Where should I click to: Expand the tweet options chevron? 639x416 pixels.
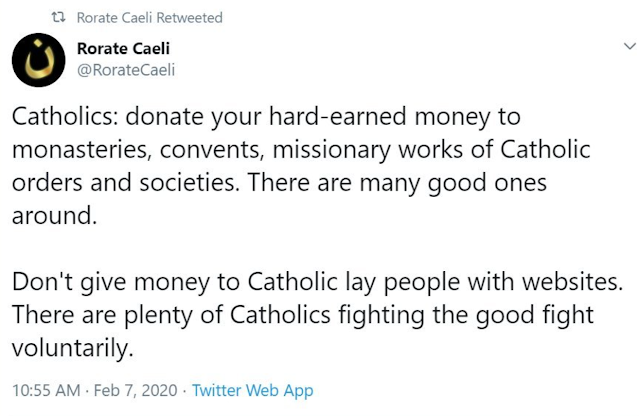(x=628, y=46)
